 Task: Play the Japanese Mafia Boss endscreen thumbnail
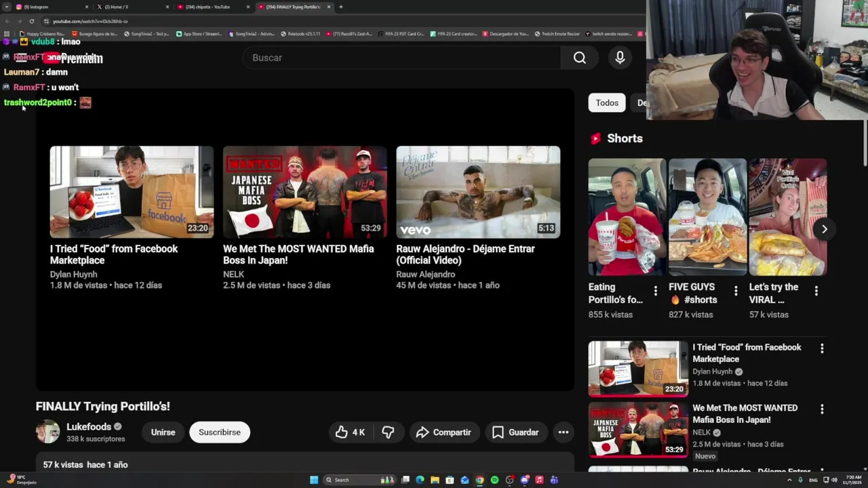click(305, 192)
